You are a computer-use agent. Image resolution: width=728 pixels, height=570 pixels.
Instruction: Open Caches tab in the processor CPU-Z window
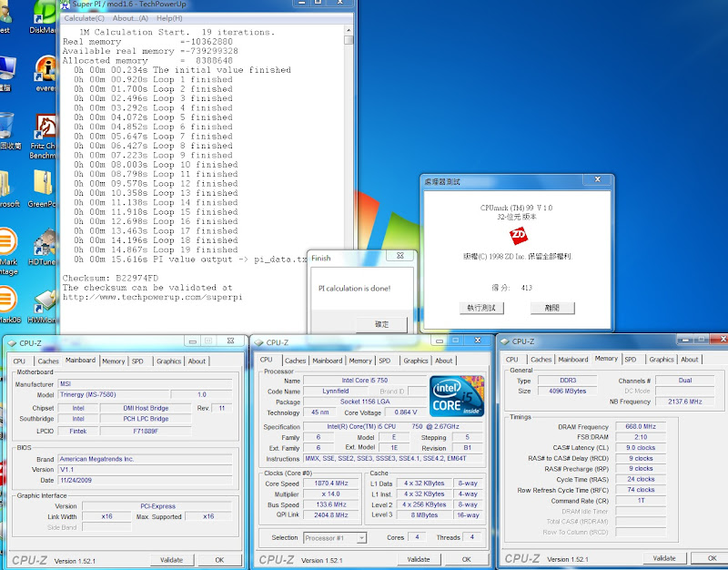pyautogui.click(x=295, y=361)
